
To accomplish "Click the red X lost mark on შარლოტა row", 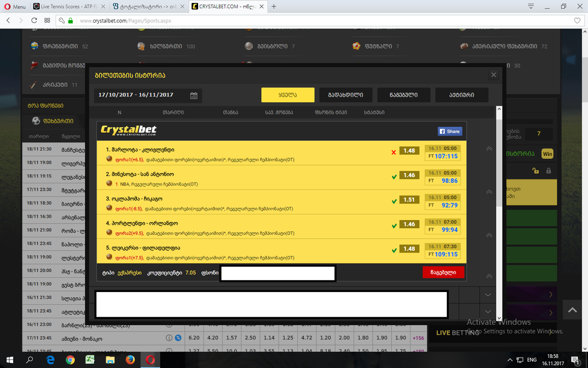I will pyautogui.click(x=393, y=152).
